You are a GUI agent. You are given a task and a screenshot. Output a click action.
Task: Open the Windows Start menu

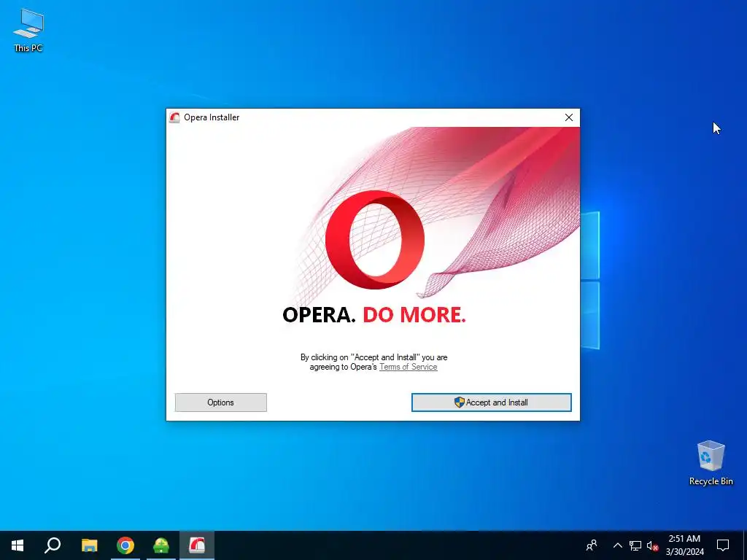[18, 545]
